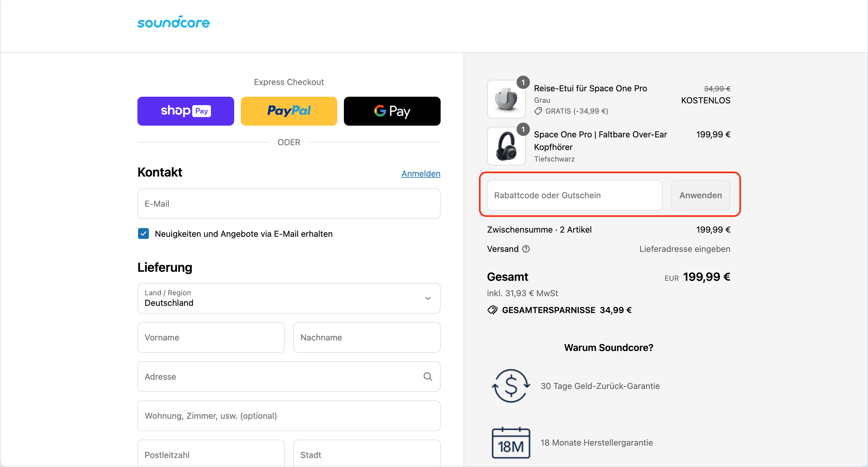Select the Wohnung, Zimmer optional field

[x=289, y=415]
